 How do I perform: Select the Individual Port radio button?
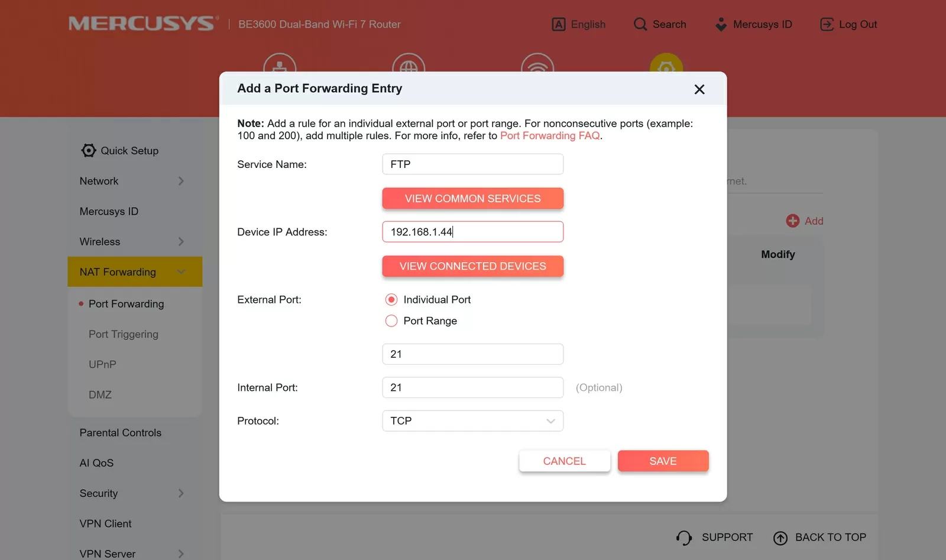391,300
